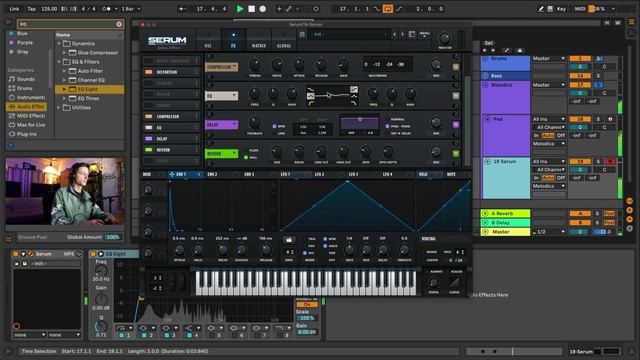Expand the Utilities folder
640x360 pixels.
tap(59, 108)
